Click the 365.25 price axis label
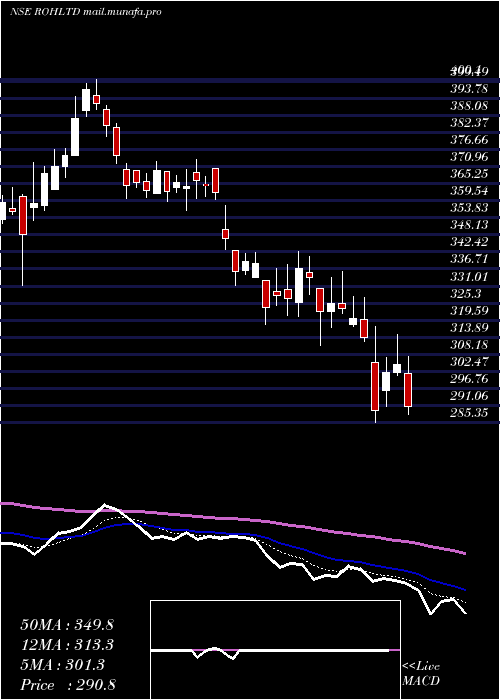 pyautogui.click(x=468, y=174)
